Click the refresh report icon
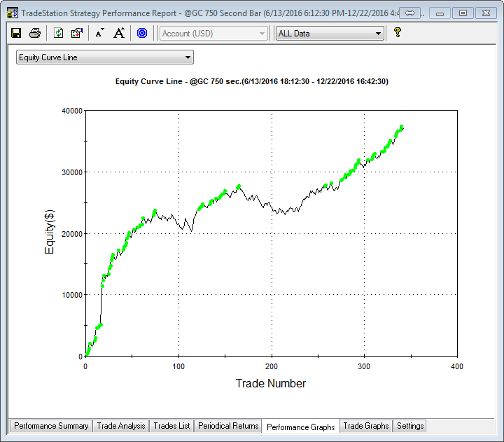 (x=59, y=33)
